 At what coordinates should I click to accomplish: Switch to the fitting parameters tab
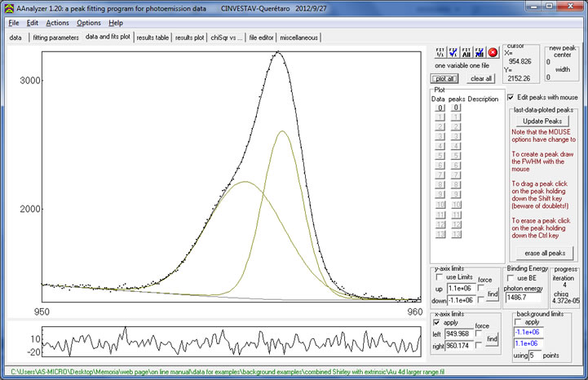pyautogui.click(x=55, y=38)
